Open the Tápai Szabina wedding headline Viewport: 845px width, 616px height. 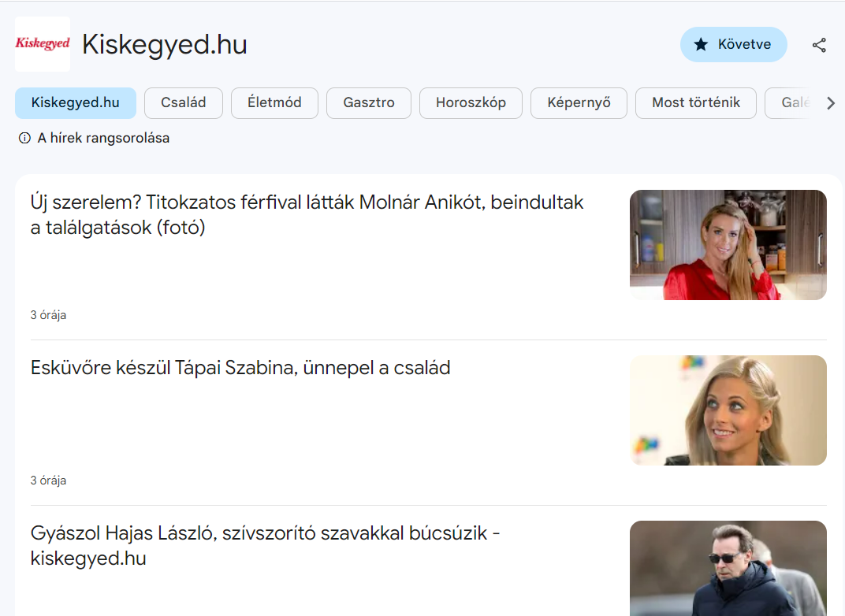pyautogui.click(x=240, y=368)
